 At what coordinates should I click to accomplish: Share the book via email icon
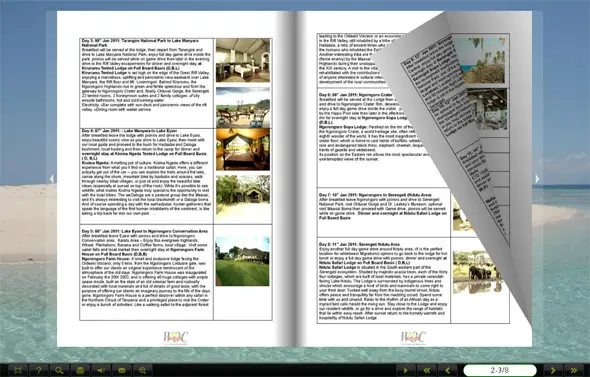(122, 370)
